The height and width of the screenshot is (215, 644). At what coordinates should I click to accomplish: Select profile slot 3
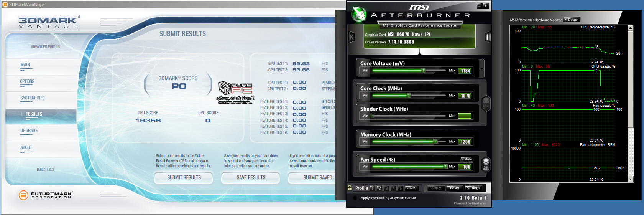(x=386, y=188)
